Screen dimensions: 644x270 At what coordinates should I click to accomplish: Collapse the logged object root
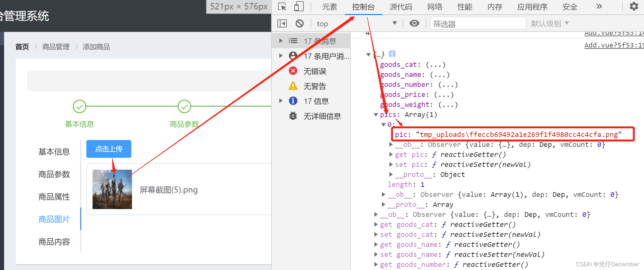click(368, 55)
